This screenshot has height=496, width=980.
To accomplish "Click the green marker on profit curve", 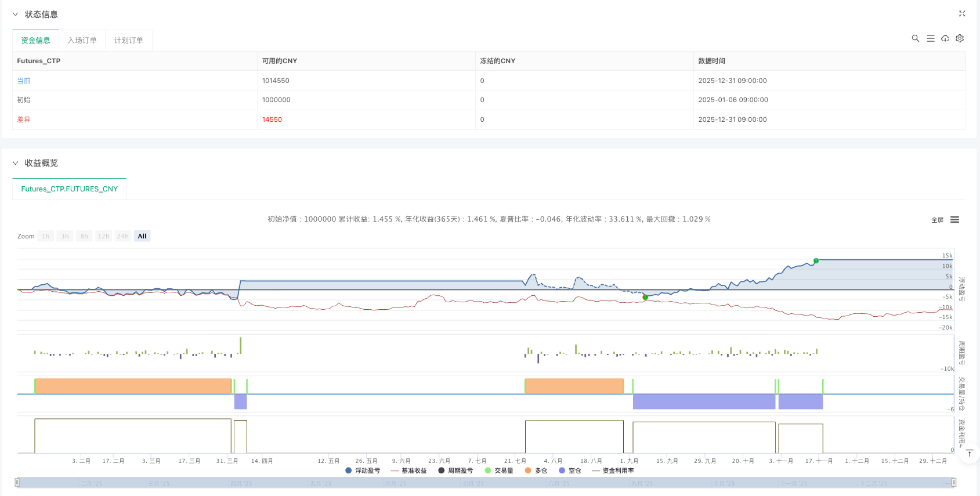I will [x=816, y=260].
